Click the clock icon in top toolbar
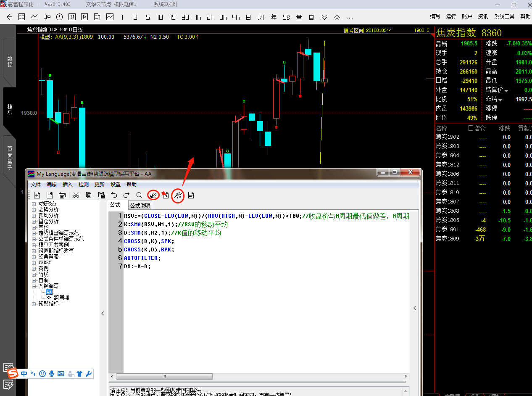Viewport: 532px width, 396px height. [59, 17]
